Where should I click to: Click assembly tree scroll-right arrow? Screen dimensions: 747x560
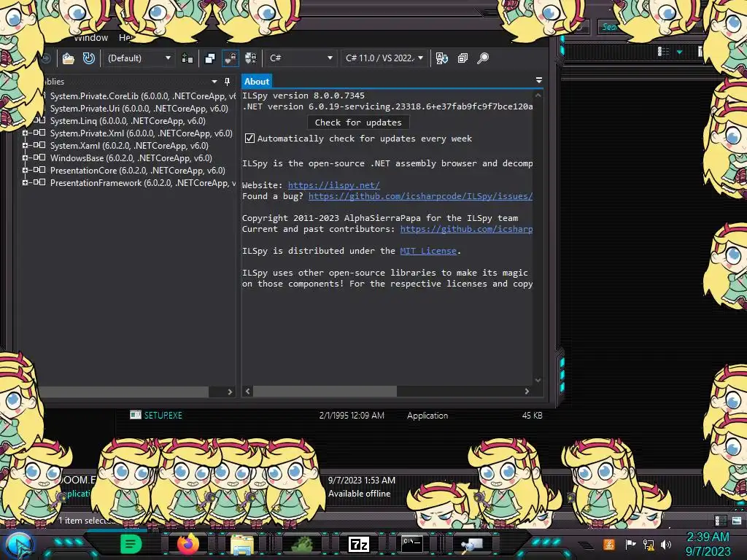pyautogui.click(x=230, y=392)
